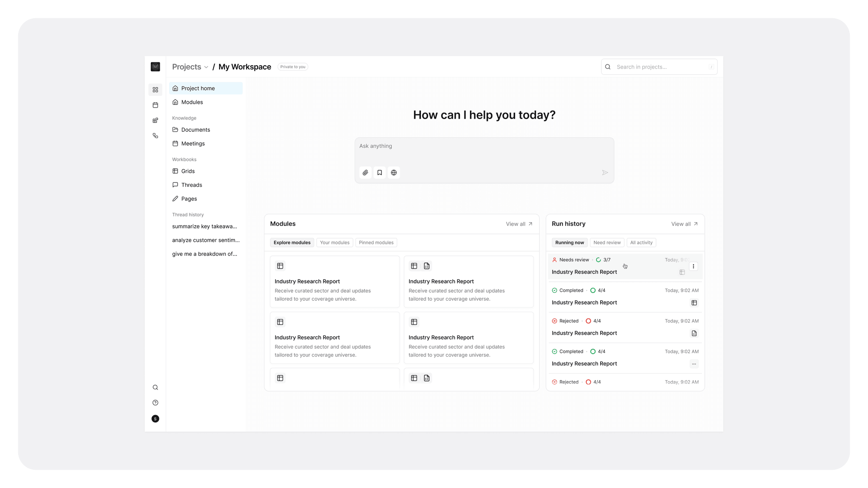The image size is (868, 488).
Task: Switch to Your modules tab
Action: click(x=334, y=243)
